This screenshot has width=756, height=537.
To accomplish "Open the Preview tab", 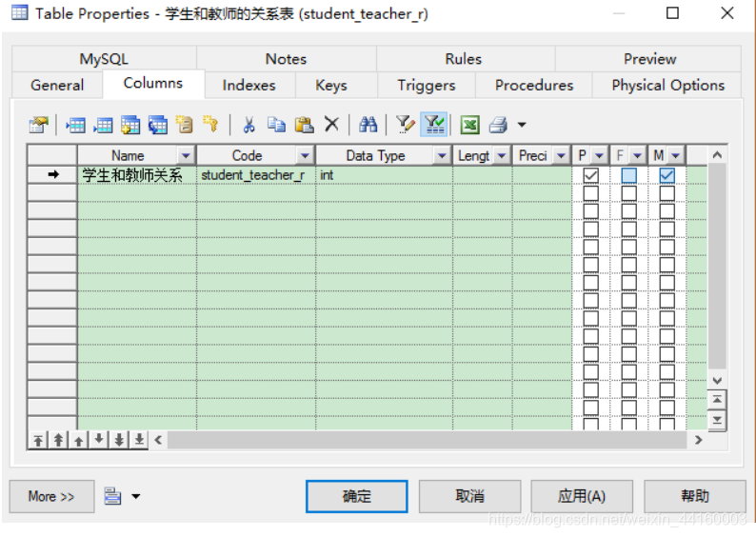I will (x=649, y=59).
